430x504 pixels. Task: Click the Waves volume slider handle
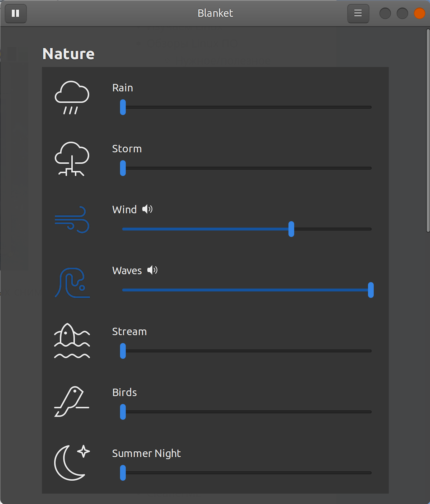[371, 290]
